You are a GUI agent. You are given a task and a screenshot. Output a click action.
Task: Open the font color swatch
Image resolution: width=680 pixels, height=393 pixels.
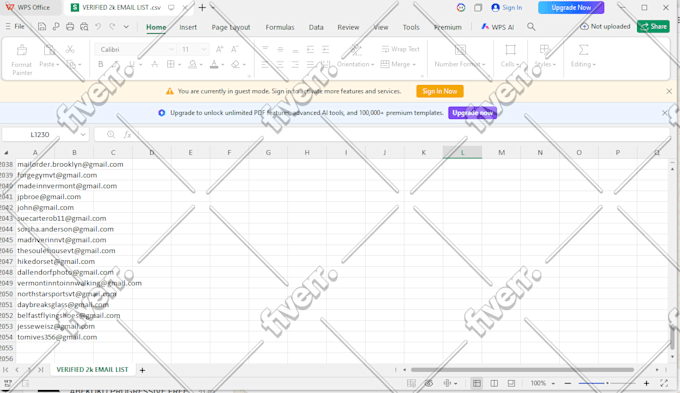(x=214, y=64)
